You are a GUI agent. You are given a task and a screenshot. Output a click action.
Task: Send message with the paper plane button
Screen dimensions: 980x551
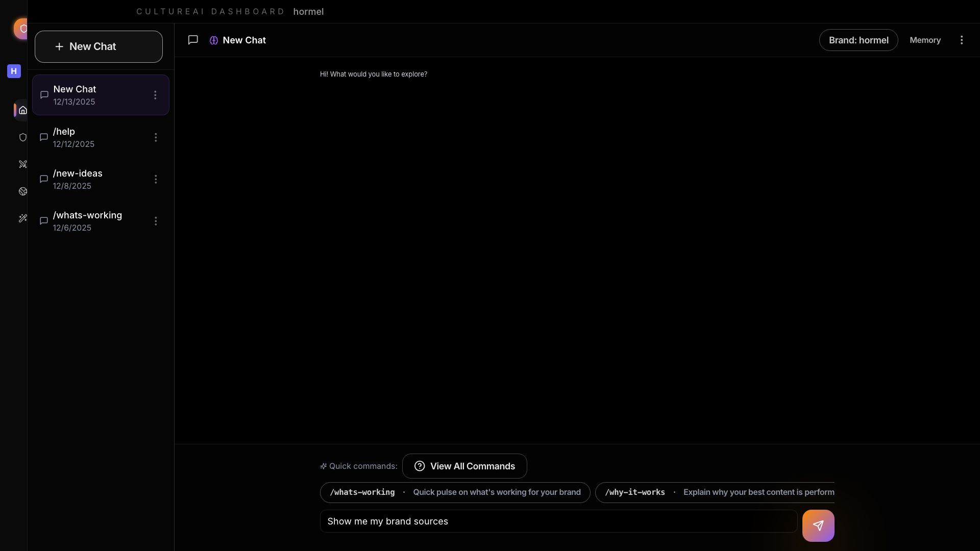818,525
